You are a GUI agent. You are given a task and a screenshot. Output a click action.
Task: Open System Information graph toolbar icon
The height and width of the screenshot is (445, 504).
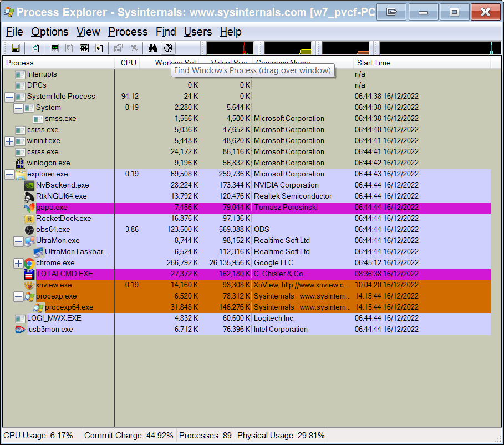coord(55,48)
